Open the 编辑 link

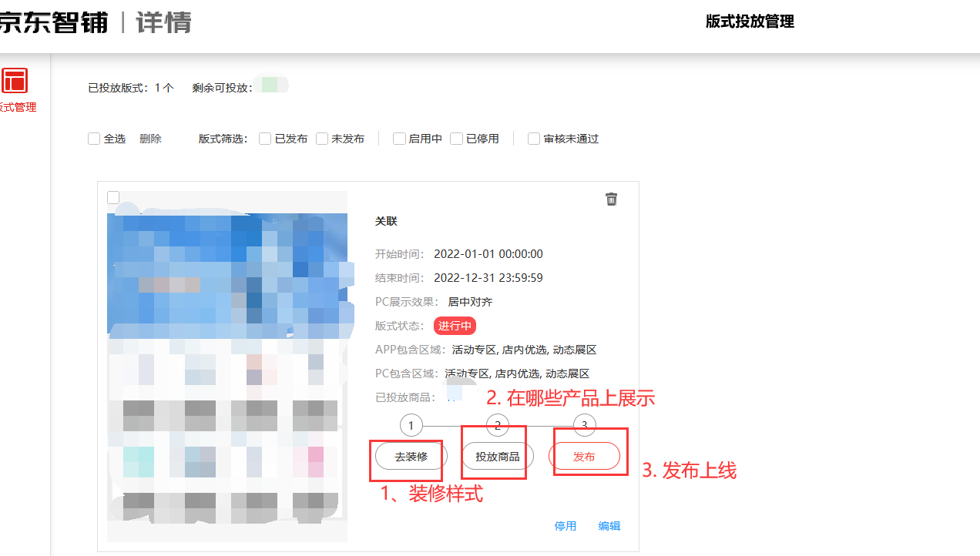609,526
